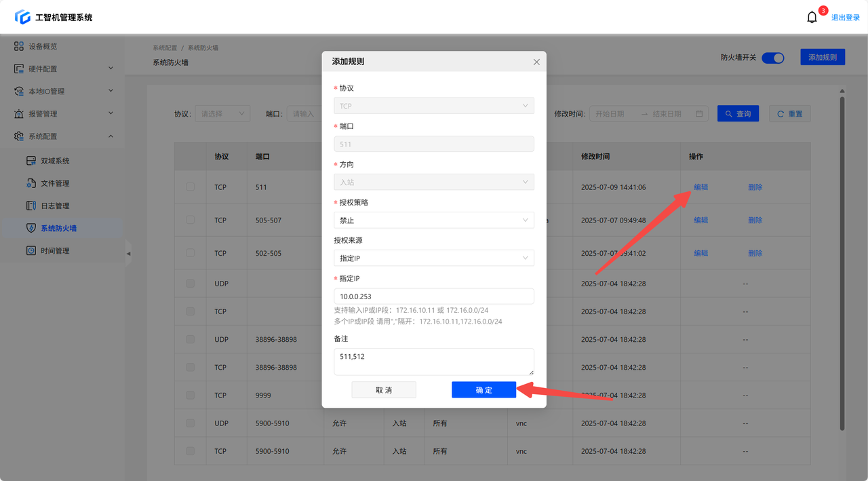Open the 授权策略 dropdown
The height and width of the screenshot is (481, 868).
point(433,220)
